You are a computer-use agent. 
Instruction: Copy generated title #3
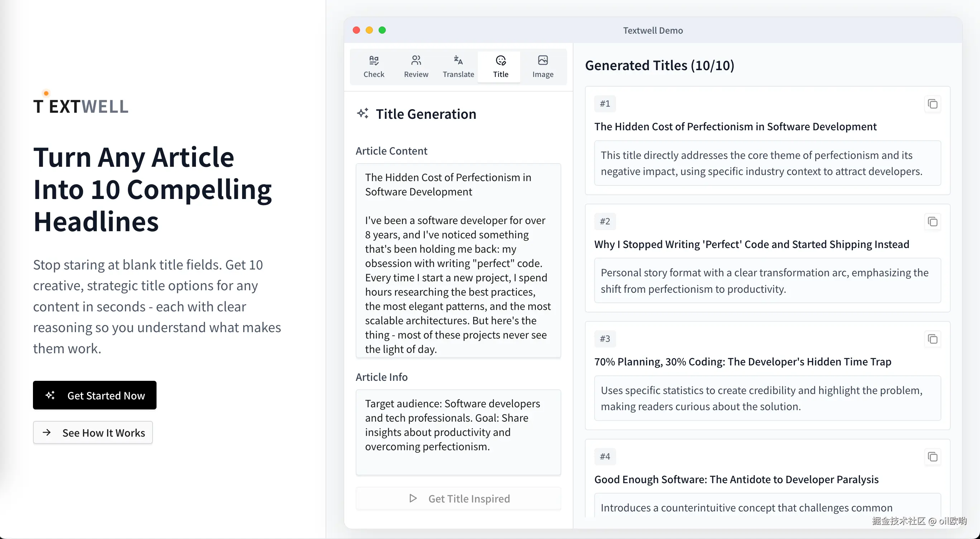pos(932,339)
